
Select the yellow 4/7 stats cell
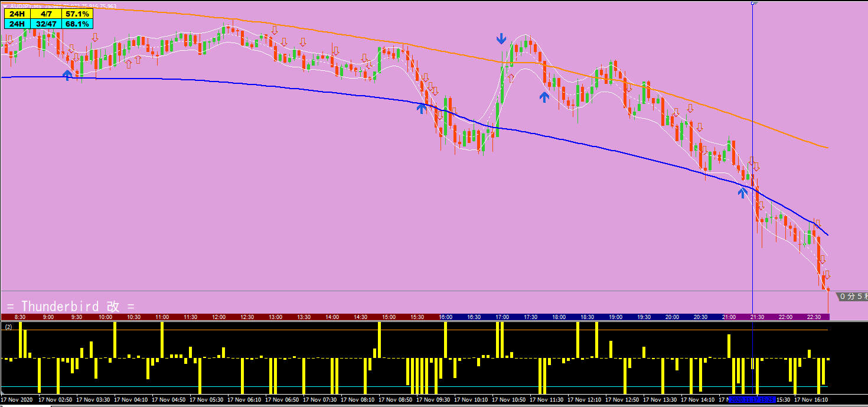[x=47, y=14]
